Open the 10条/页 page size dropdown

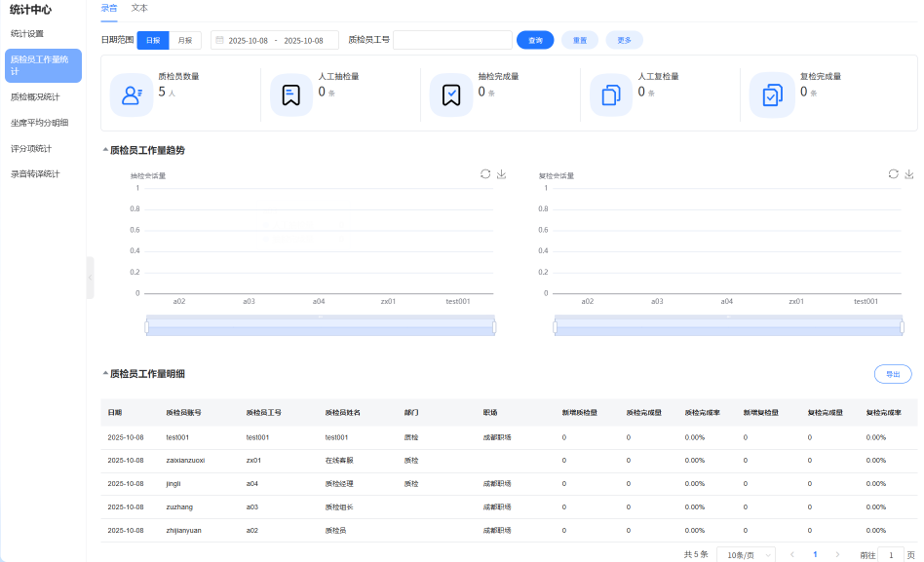[x=746, y=555]
